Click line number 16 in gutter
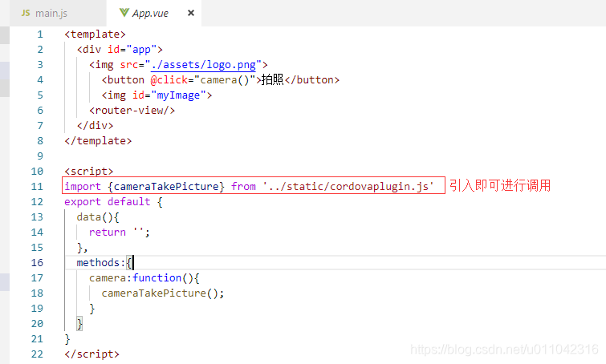This screenshot has height=364, width=606. tap(37, 262)
